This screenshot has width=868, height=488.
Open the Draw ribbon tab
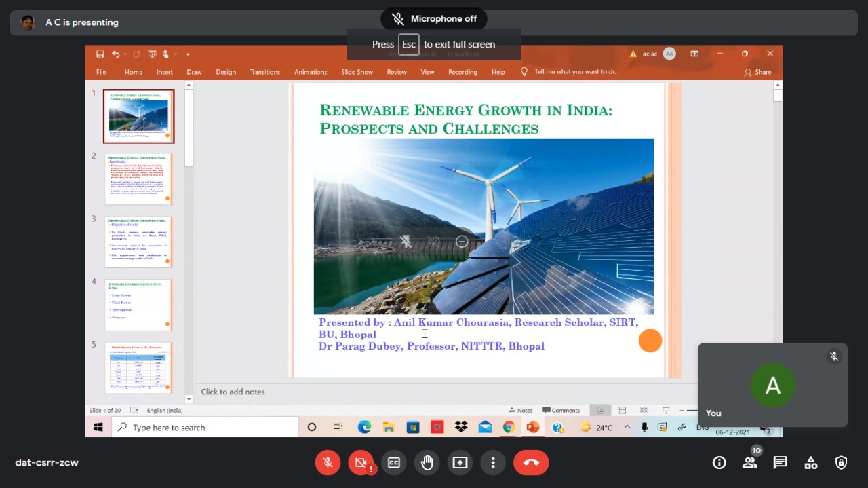[x=194, y=72]
